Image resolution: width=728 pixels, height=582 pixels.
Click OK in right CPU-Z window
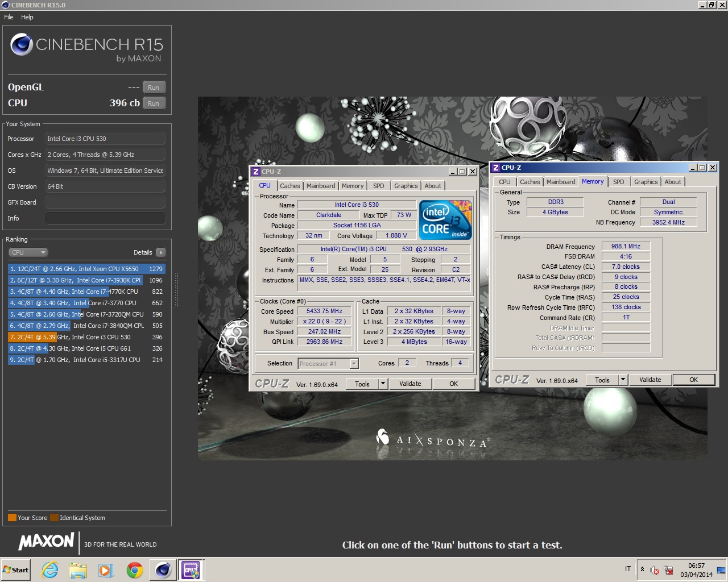(x=693, y=380)
